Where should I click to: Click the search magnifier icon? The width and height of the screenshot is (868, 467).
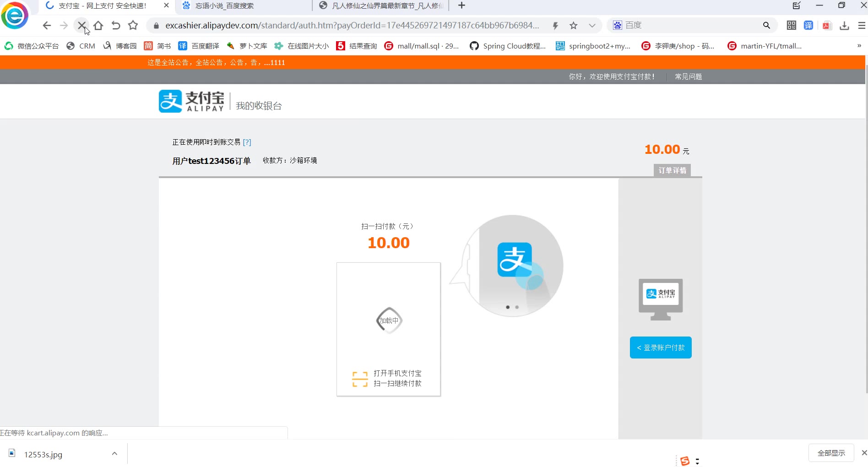coord(767,25)
